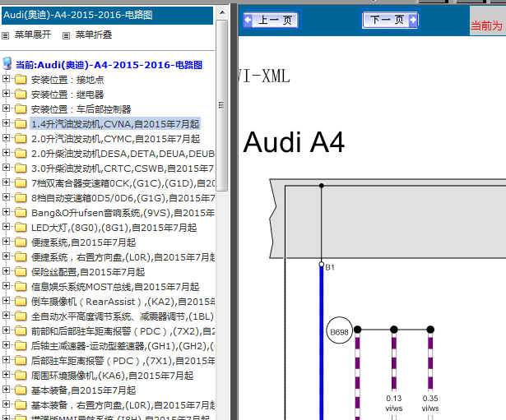Screen dimensions: 506x420
Task: Click the Audi(奥迪)-A4-2015-2016-电路图 title header
Action: pos(107,15)
